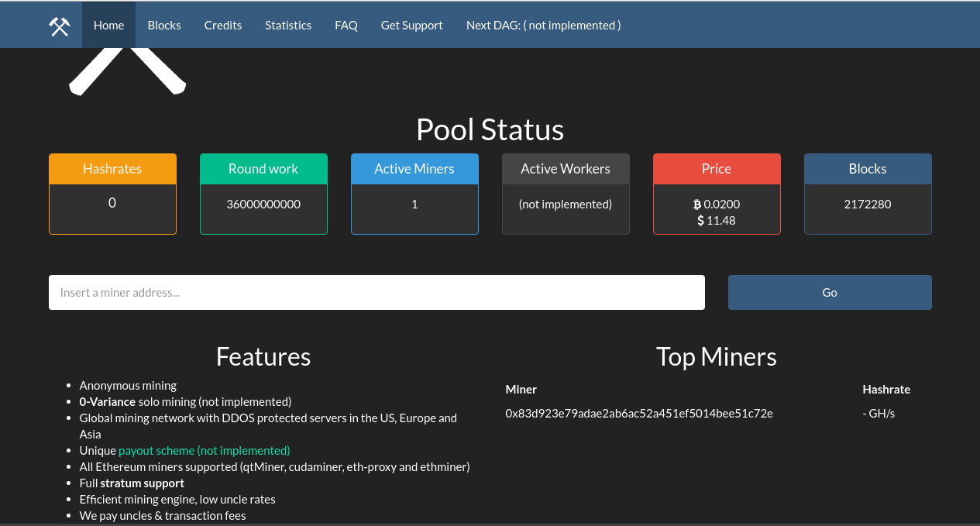Click the Active Workers card header
Screen dimensions: 980x526
[566, 168]
